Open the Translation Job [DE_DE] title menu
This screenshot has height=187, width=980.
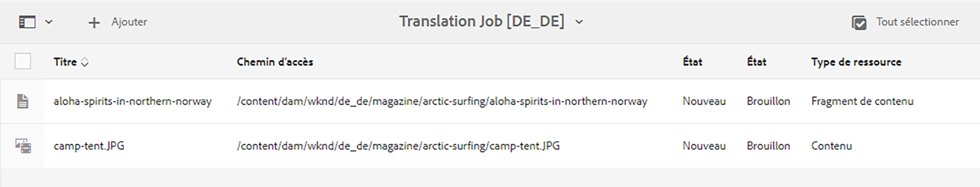point(481,21)
